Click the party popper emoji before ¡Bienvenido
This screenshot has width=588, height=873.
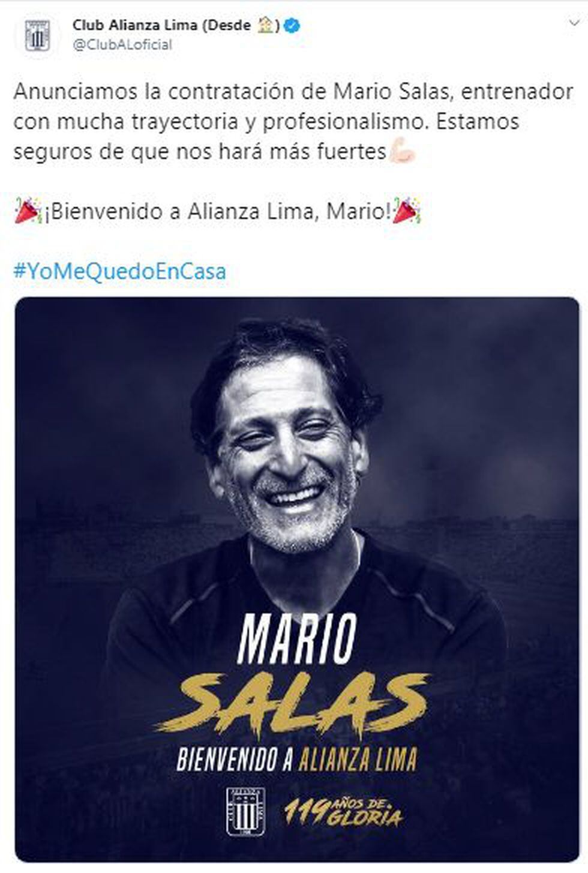[28, 212]
